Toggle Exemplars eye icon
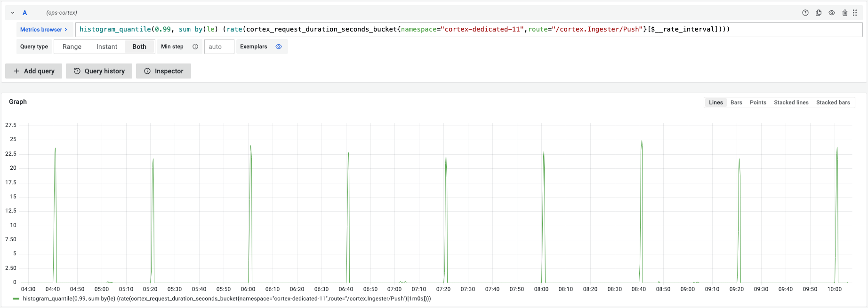868x308 pixels. pyautogui.click(x=279, y=47)
